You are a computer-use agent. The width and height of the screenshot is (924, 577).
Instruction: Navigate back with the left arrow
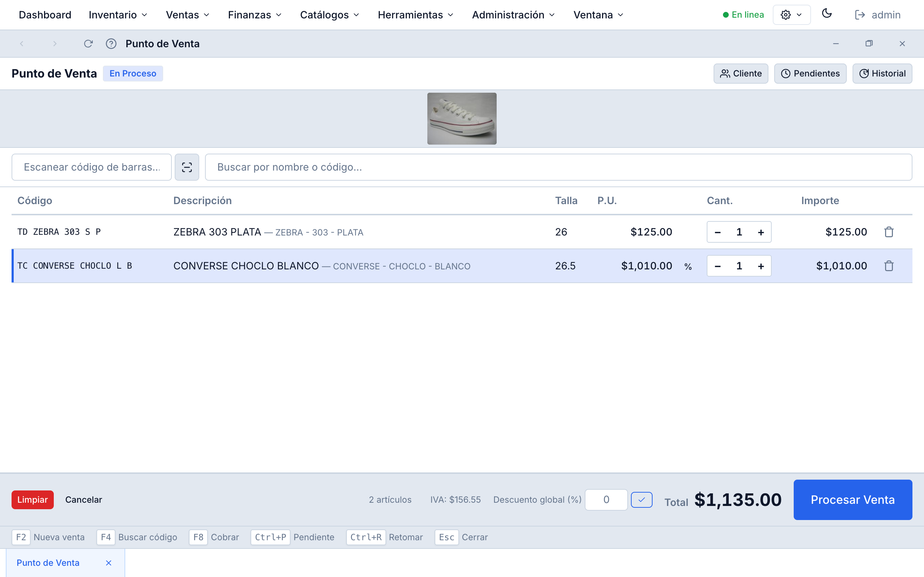(22, 44)
